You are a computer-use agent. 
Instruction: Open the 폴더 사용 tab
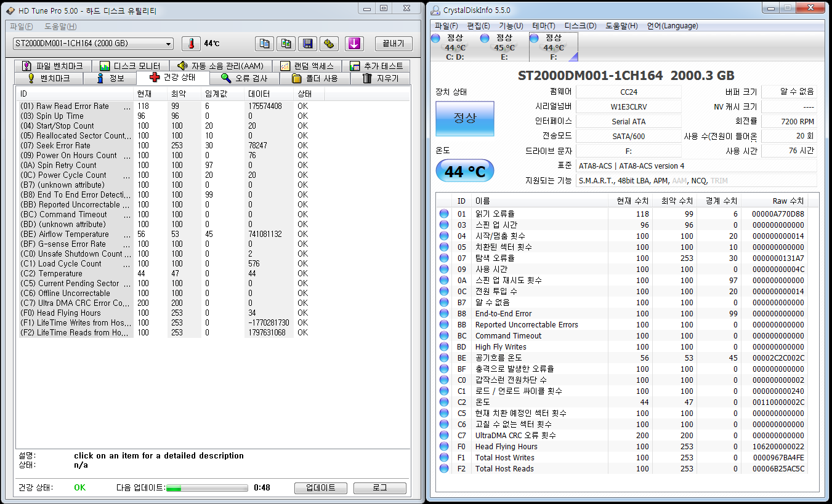pos(315,79)
